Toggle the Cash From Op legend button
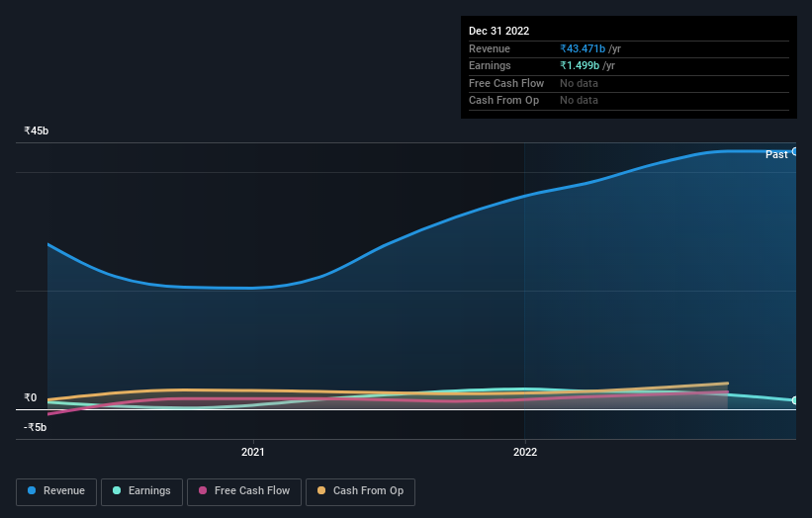The image size is (812, 518). (360, 491)
